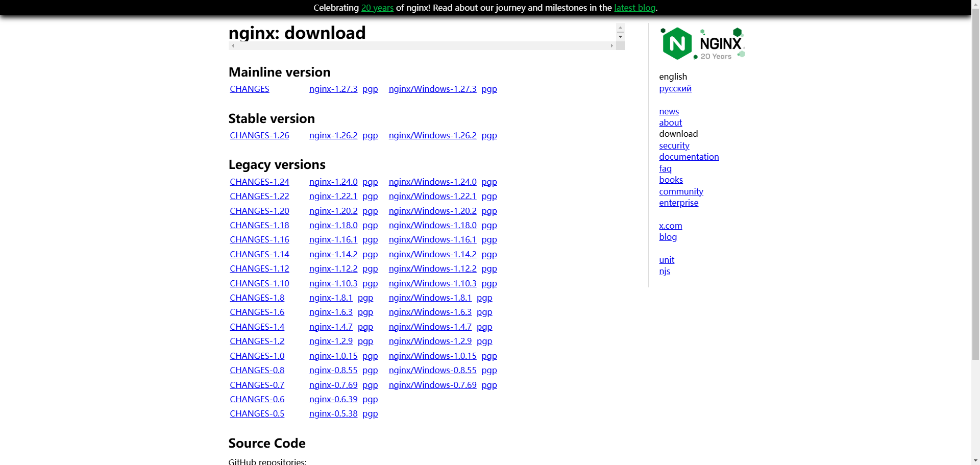Download nginx/Windows-1.27.3

[432, 89]
